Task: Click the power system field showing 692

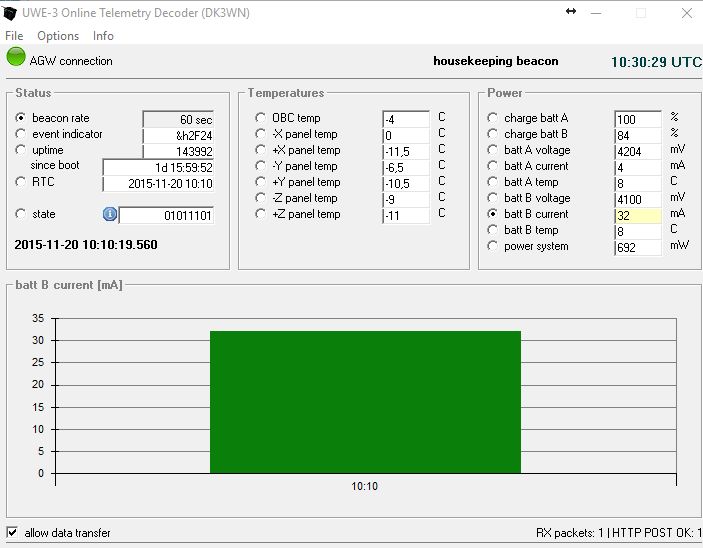Action: pos(638,248)
